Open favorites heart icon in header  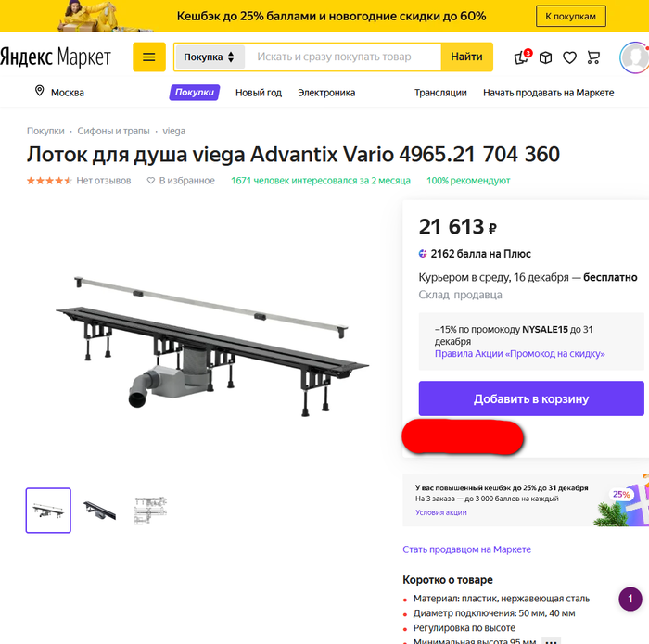[x=569, y=57]
